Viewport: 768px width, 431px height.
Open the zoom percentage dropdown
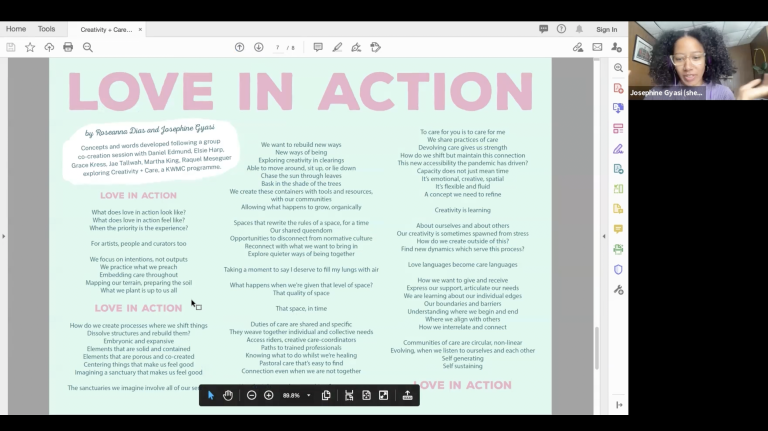(308, 395)
